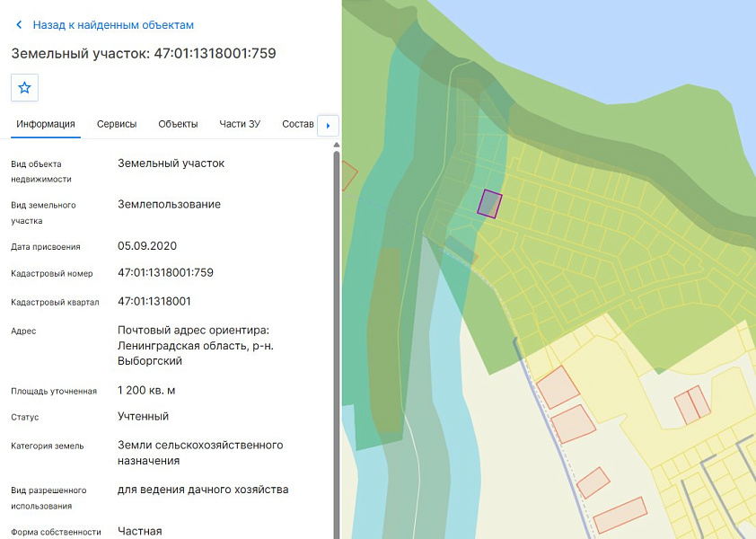Click the scrollbar up arrow

tap(337, 145)
